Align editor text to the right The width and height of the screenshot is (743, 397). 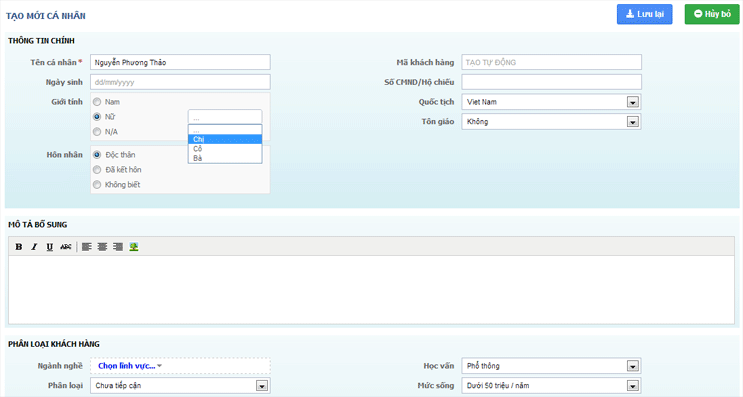[x=118, y=247]
